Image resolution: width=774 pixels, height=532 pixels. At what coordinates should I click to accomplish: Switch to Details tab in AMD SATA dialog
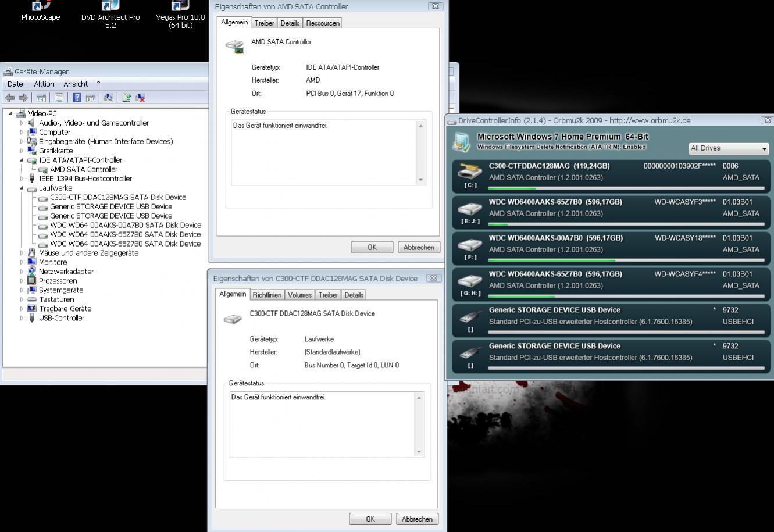290,23
